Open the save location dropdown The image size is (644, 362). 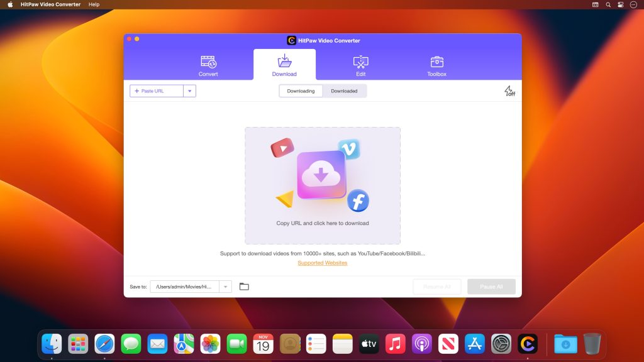click(225, 286)
